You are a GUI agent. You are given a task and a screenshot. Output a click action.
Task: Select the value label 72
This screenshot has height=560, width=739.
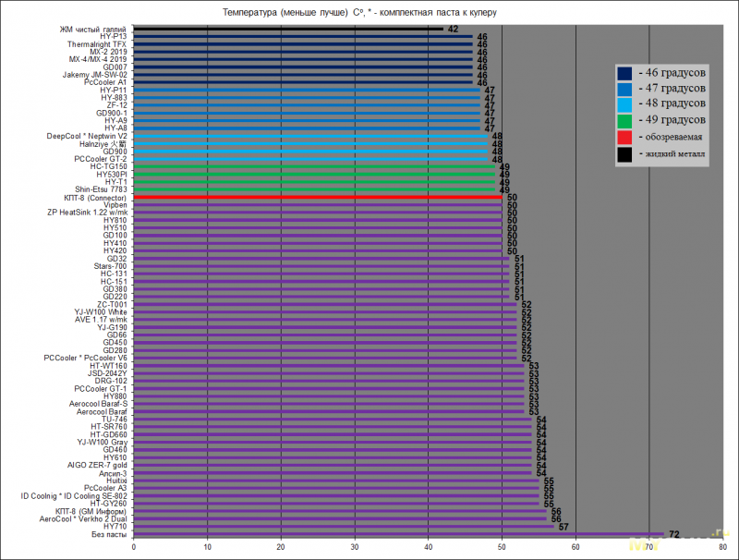pos(674,535)
